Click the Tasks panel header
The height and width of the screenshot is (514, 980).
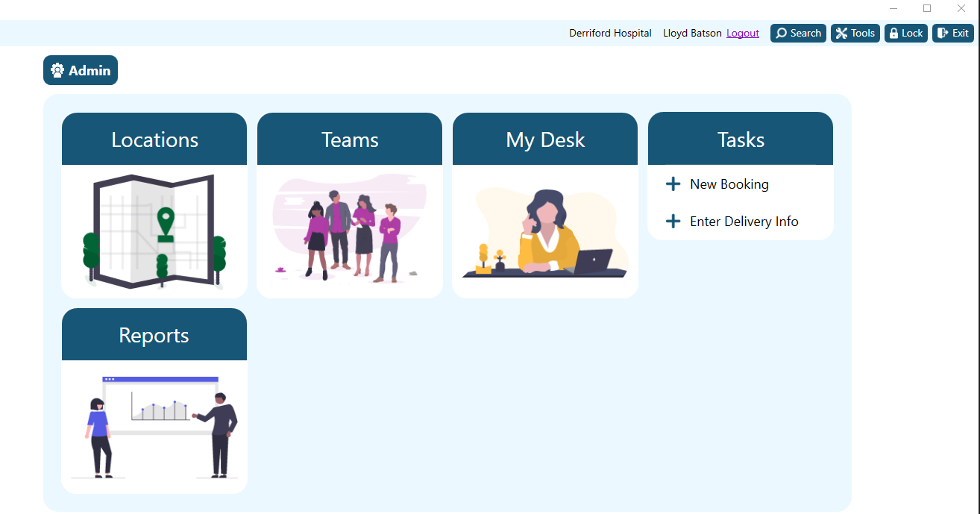(741, 140)
